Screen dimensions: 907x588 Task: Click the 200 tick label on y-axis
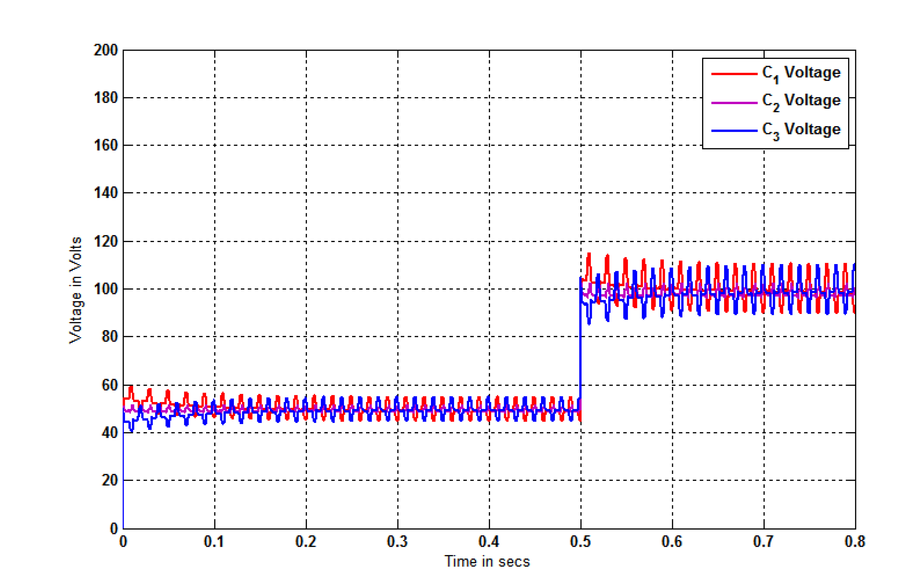point(106,50)
